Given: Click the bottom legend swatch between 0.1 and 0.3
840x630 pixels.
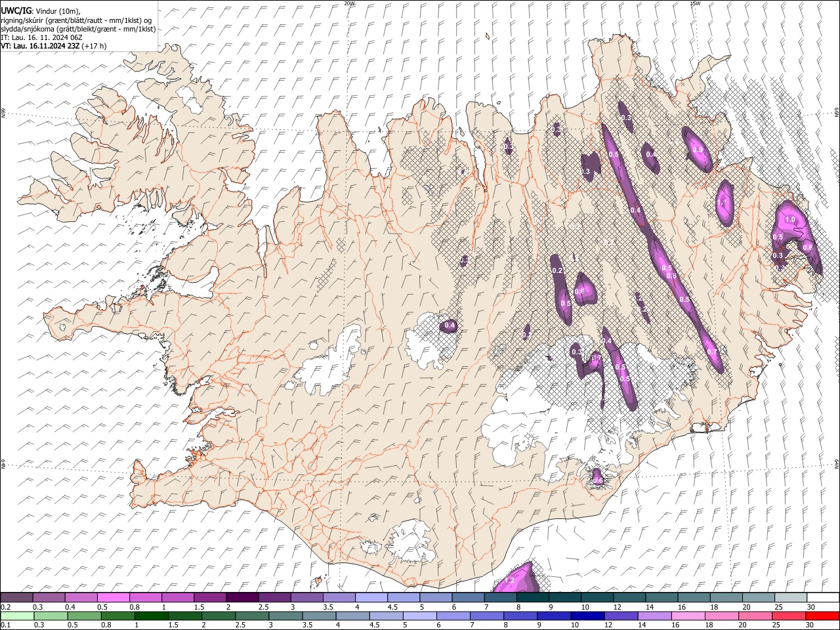Looking at the screenshot, I should click(x=16, y=616).
